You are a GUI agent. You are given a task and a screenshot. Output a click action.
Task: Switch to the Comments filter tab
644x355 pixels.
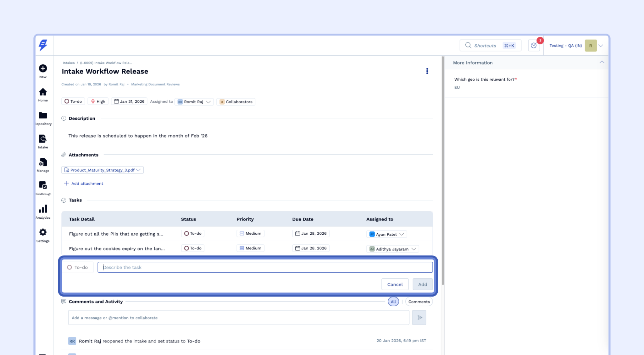(419, 302)
